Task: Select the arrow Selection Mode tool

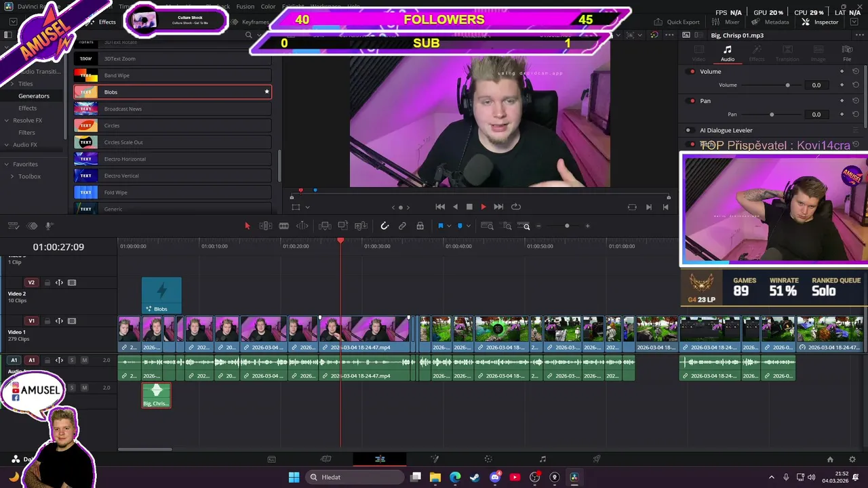Action: click(x=247, y=226)
